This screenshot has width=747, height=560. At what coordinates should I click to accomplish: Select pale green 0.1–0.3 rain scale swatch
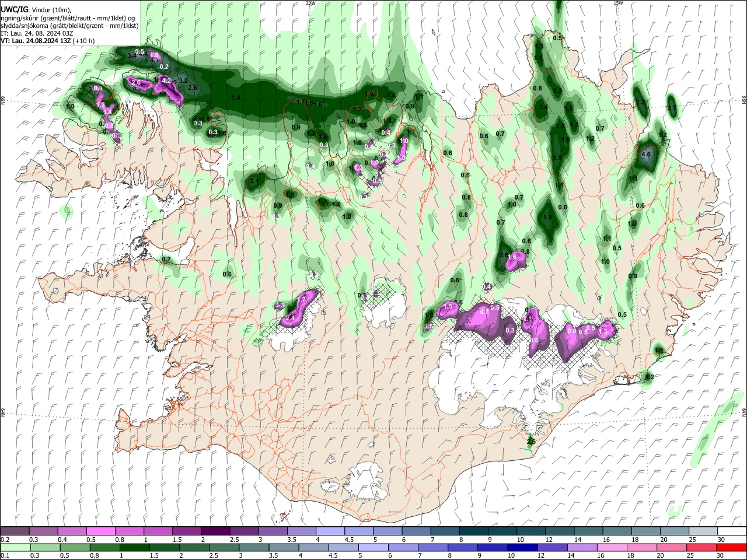pos(15,547)
